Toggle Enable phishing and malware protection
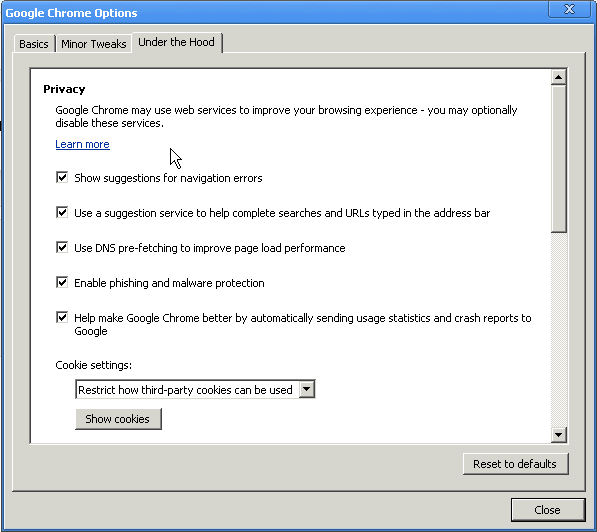This screenshot has height=532, width=597. click(62, 283)
